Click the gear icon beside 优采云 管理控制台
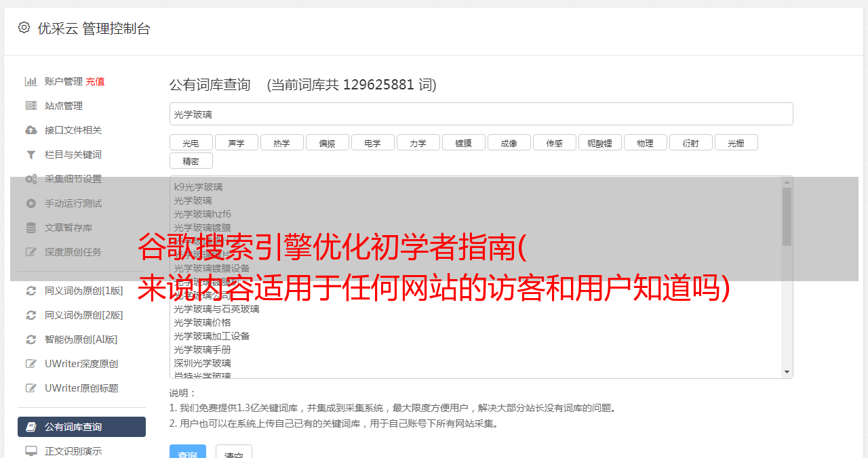The image size is (868, 458). [24, 28]
